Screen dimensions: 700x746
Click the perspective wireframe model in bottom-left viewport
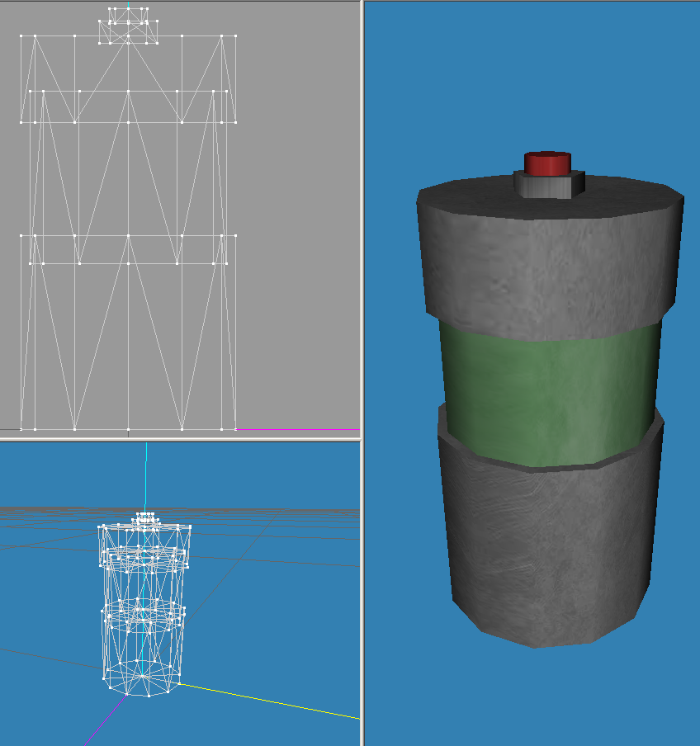[144, 604]
